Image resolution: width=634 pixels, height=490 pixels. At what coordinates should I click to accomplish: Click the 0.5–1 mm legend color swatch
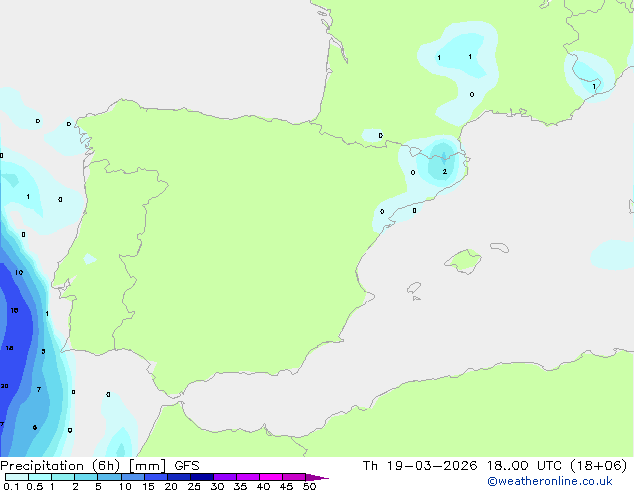[40, 477]
